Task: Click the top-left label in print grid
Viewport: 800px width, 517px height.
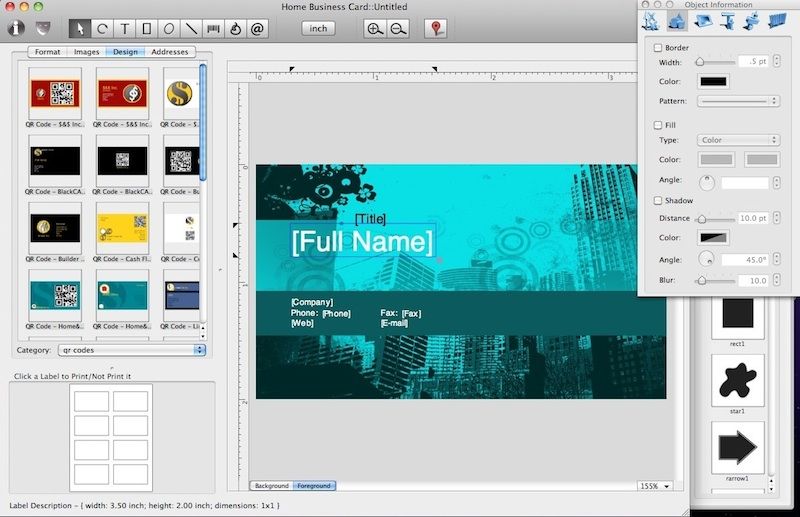Action: coord(91,402)
